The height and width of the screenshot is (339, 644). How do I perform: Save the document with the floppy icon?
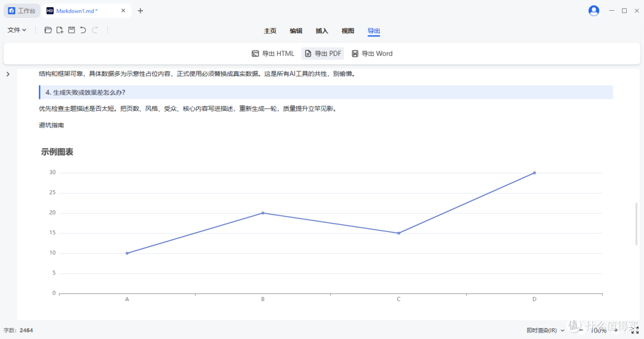point(72,30)
